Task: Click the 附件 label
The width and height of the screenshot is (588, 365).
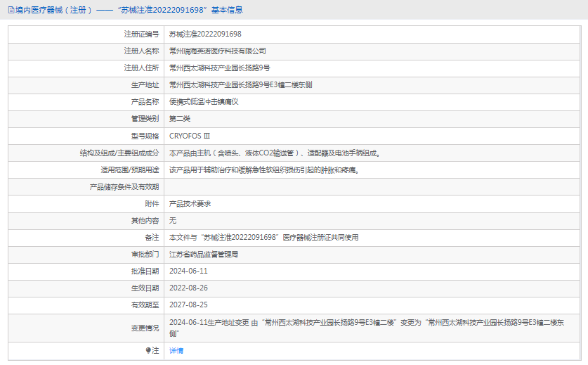Action: [x=152, y=204]
